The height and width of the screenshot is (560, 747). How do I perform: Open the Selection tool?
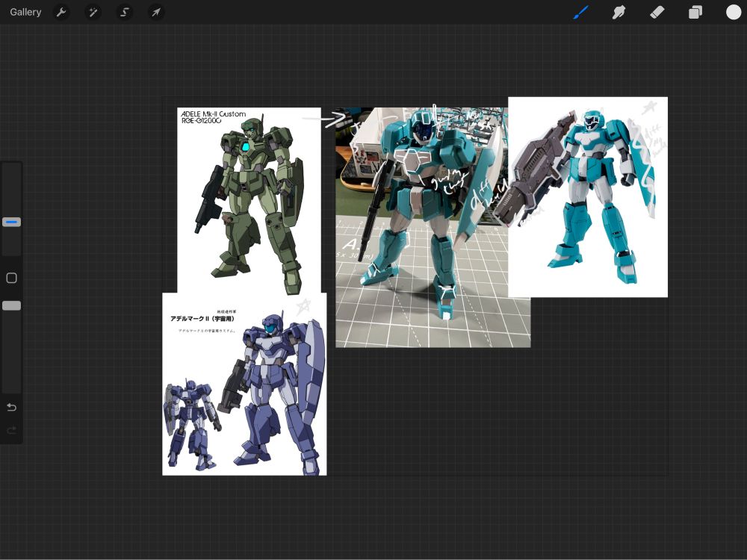(x=124, y=12)
